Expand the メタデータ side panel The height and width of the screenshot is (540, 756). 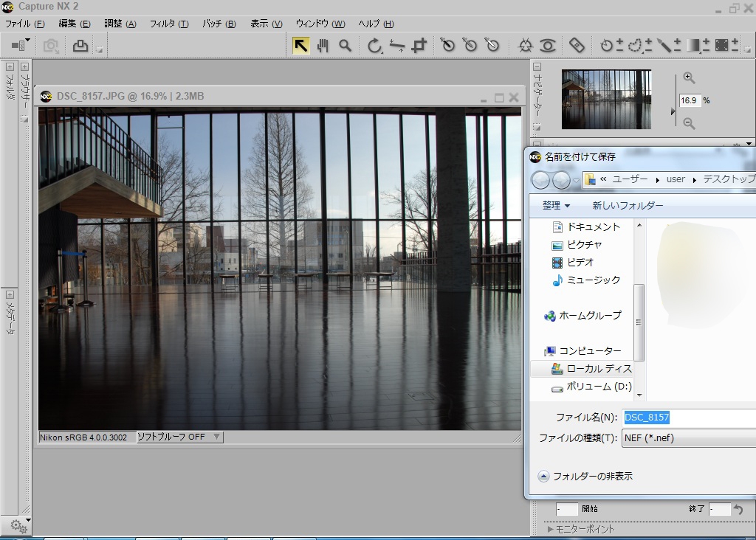10,294
